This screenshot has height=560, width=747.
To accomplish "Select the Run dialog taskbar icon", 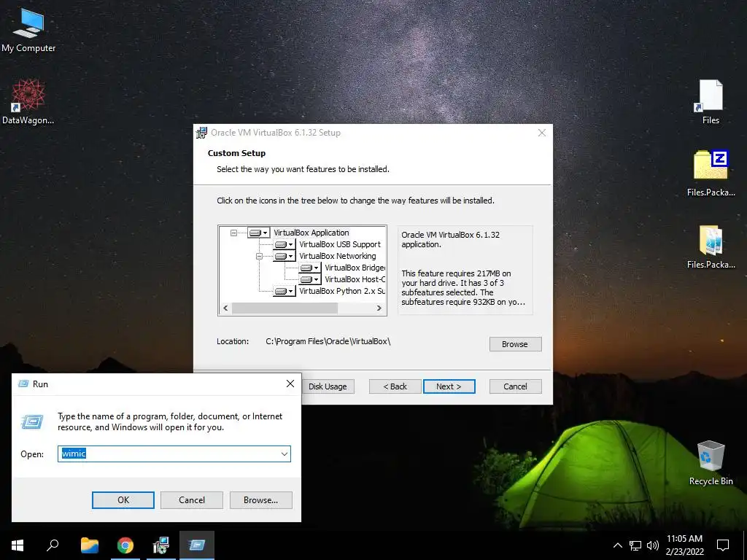I will pyautogui.click(x=197, y=545).
